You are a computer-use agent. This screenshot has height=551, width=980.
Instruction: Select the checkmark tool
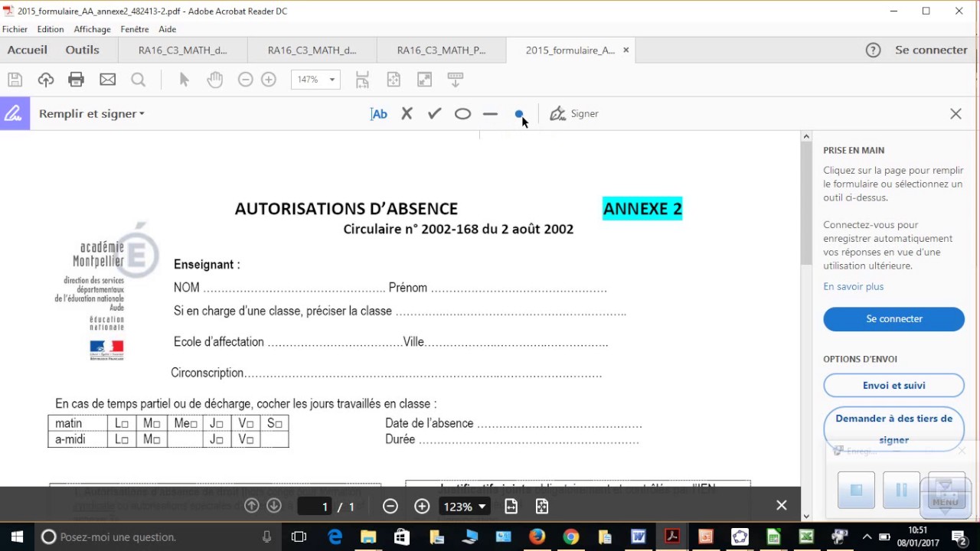click(434, 113)
